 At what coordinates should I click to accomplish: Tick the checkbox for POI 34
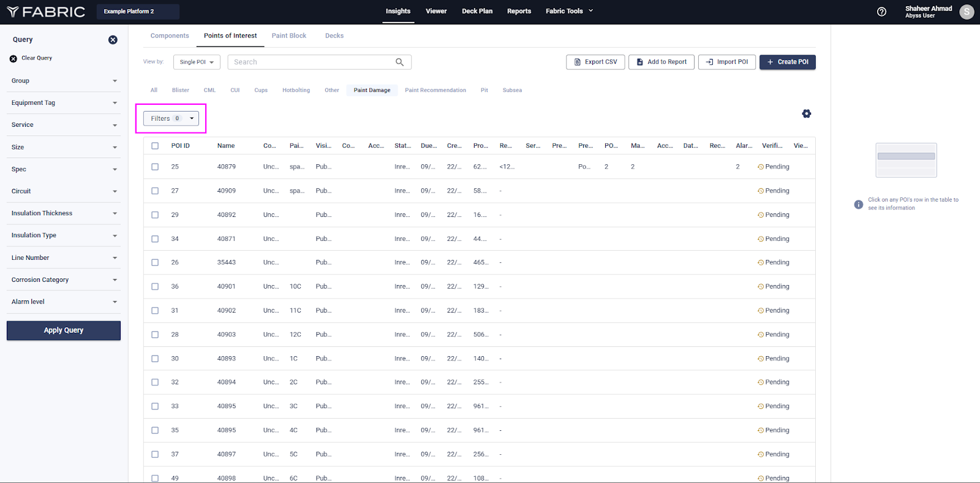(x=155, y=239)
